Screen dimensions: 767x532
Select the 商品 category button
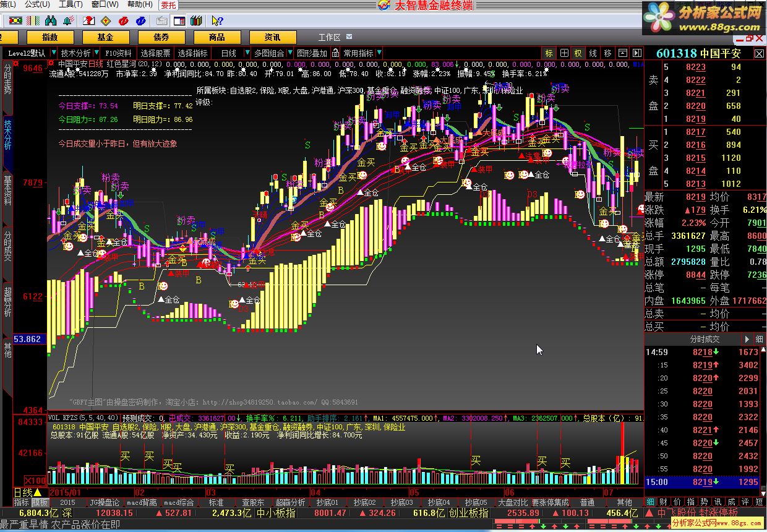217,37
